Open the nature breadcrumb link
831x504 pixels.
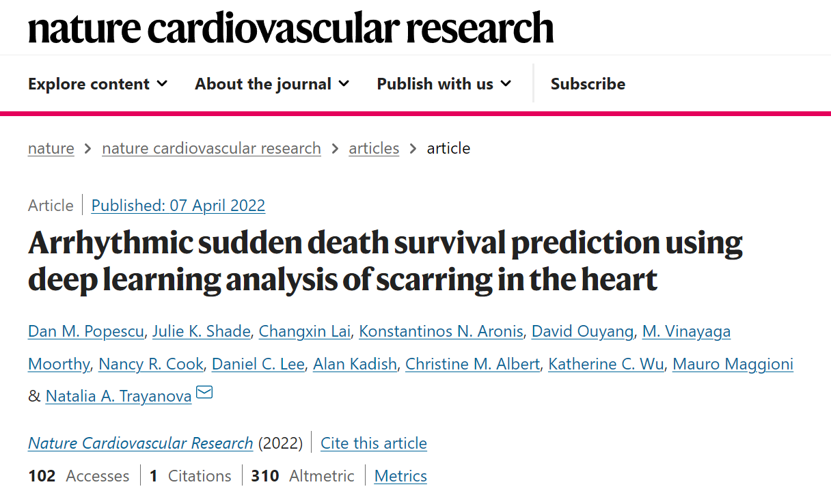click(51, 148)
